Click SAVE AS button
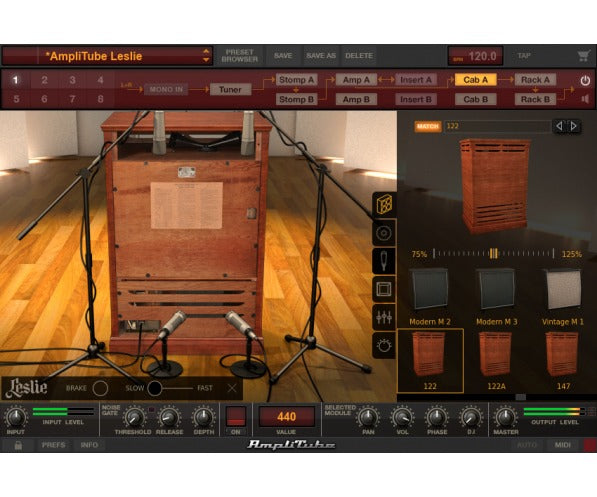597x497 pixels. point(321,56)
